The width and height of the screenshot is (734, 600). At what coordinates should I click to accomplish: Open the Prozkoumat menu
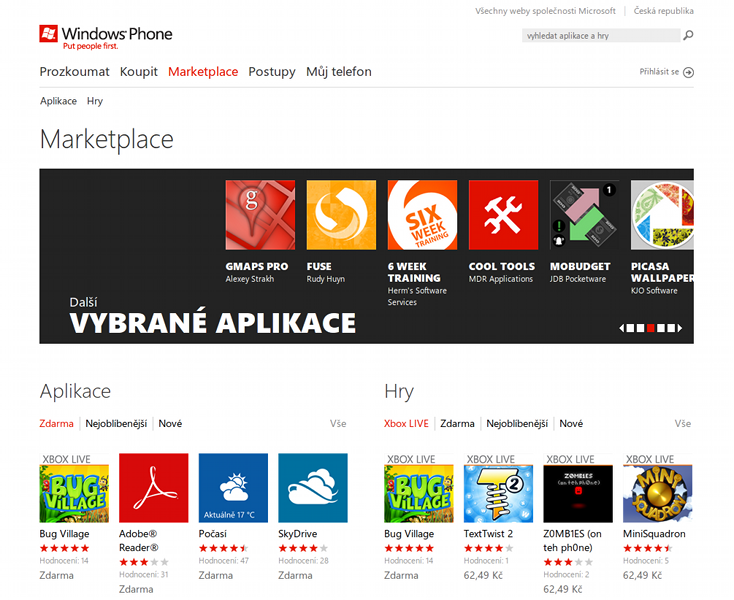[74, 72]
